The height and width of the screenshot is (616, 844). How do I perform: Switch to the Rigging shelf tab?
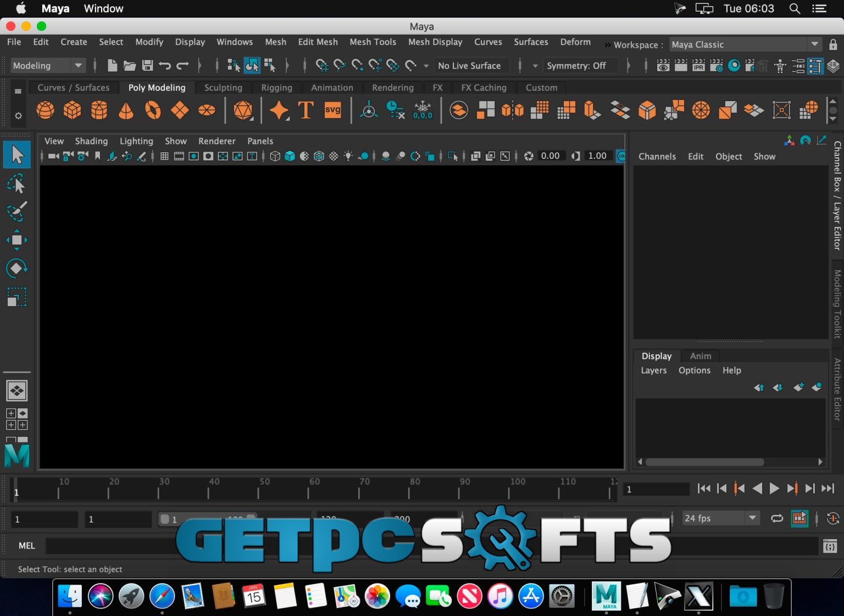276,87
